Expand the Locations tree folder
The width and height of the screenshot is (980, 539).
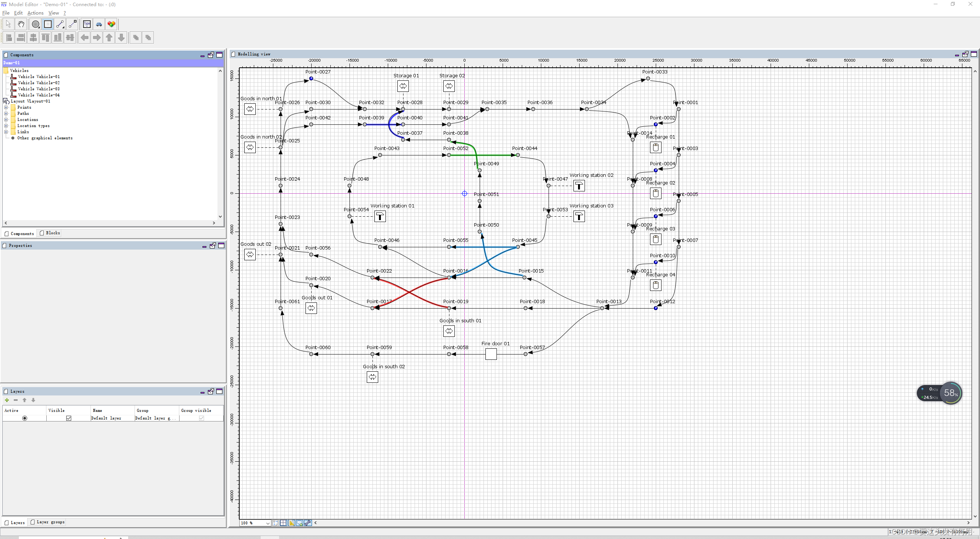coord(6,119)
